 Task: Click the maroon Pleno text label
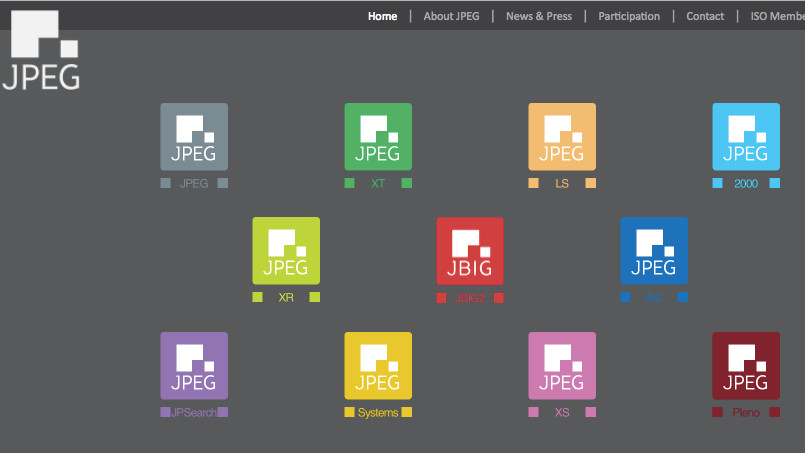pos(746,412)
